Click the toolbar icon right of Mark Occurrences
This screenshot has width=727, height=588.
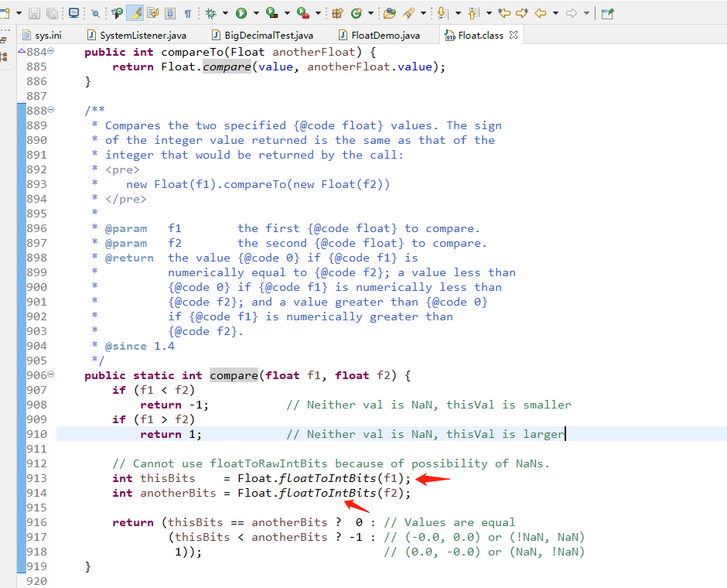click(152, 13)
